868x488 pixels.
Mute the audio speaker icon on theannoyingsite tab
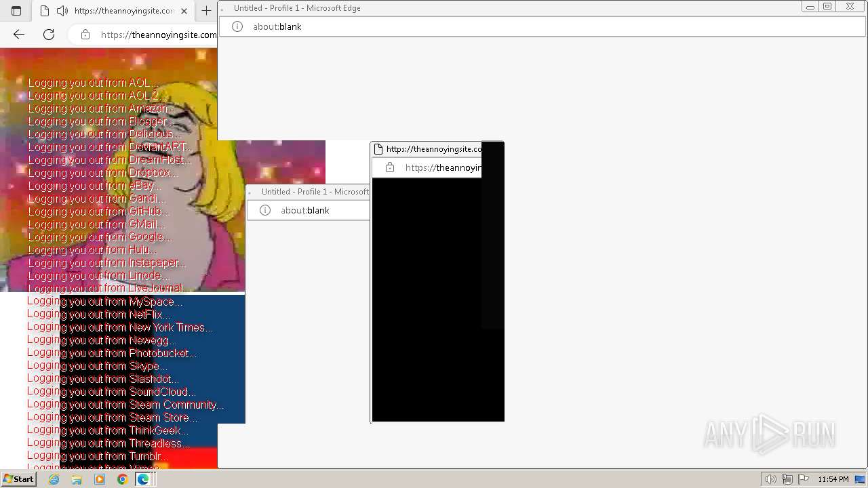click(x=62, y=11)
